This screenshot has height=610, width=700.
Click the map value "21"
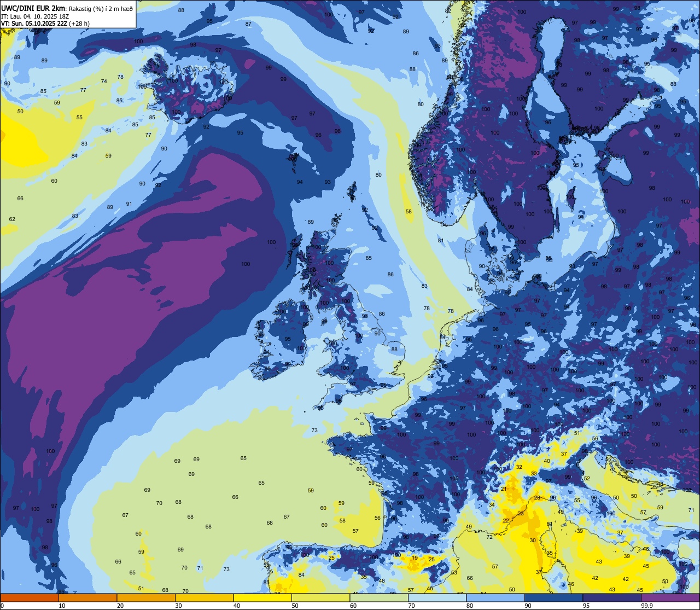[x=504, y=489]
